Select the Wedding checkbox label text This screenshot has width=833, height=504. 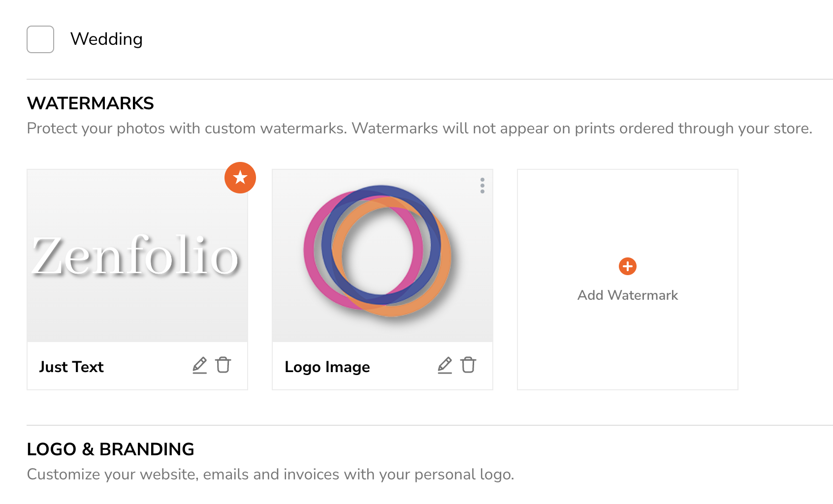pyautogui.click(x=106, y=39)
